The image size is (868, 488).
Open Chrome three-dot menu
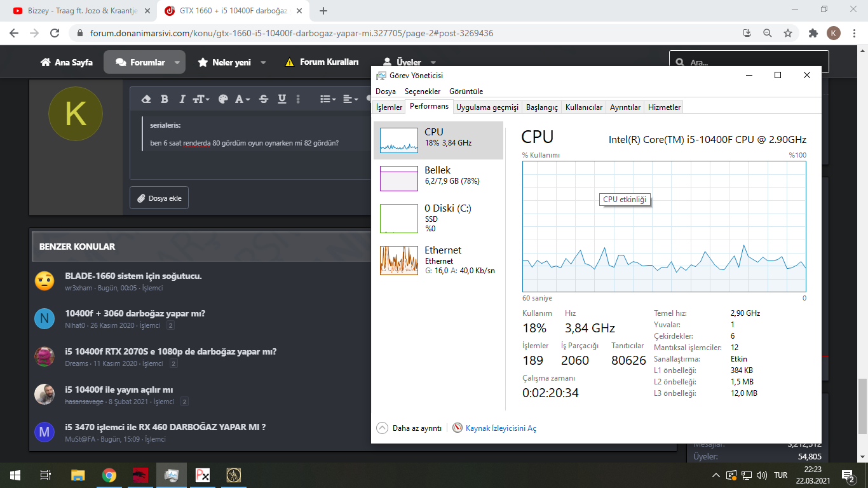(x=855, y=33)
